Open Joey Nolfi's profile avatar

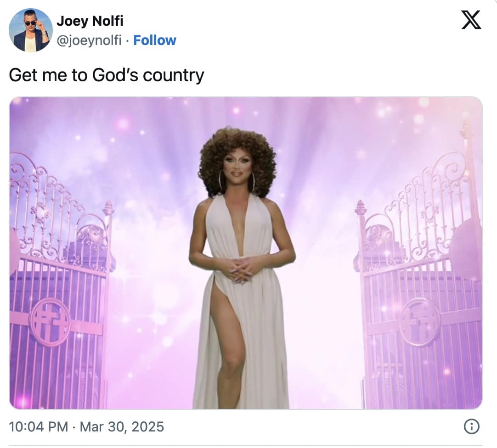click(31, 30)
